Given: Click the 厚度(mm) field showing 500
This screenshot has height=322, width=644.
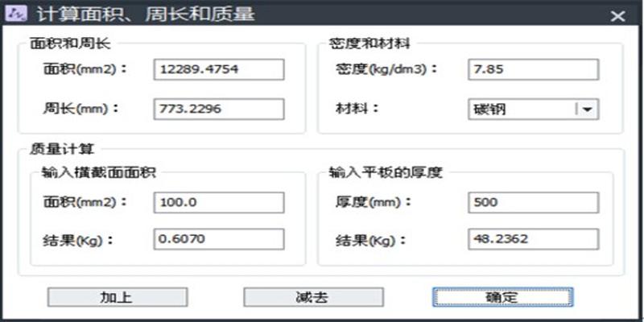Looking at the screenshot, I should click(533, 203).
